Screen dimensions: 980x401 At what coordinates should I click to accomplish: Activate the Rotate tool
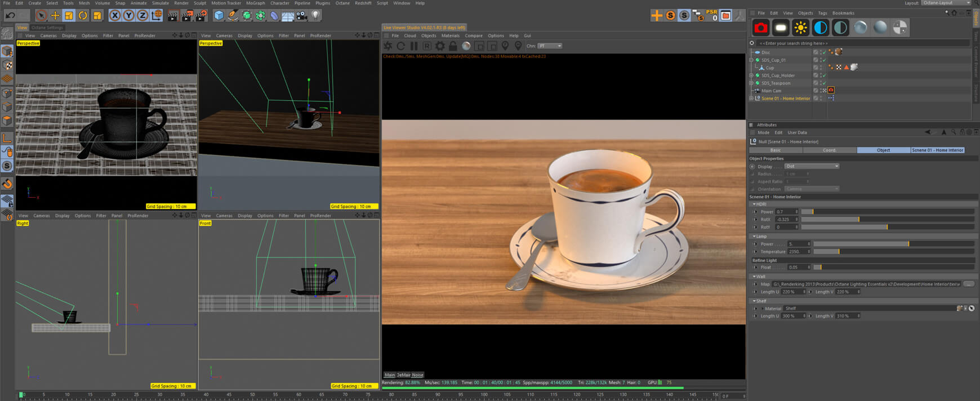click(83, 16)
